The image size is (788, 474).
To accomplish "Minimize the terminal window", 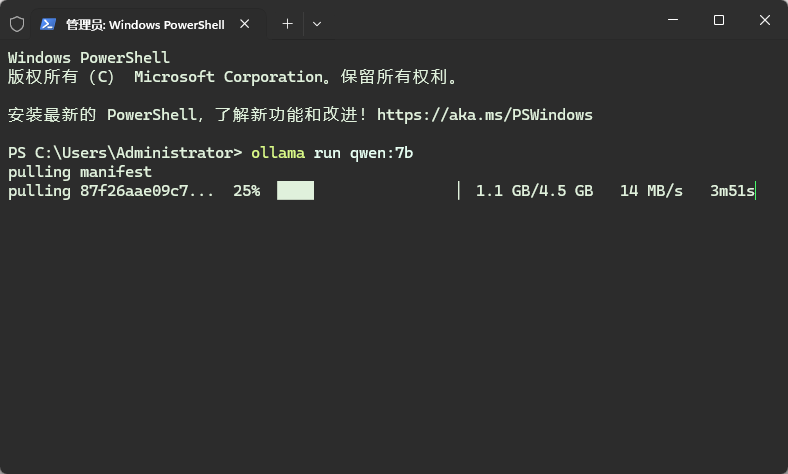I will (671, 20).
